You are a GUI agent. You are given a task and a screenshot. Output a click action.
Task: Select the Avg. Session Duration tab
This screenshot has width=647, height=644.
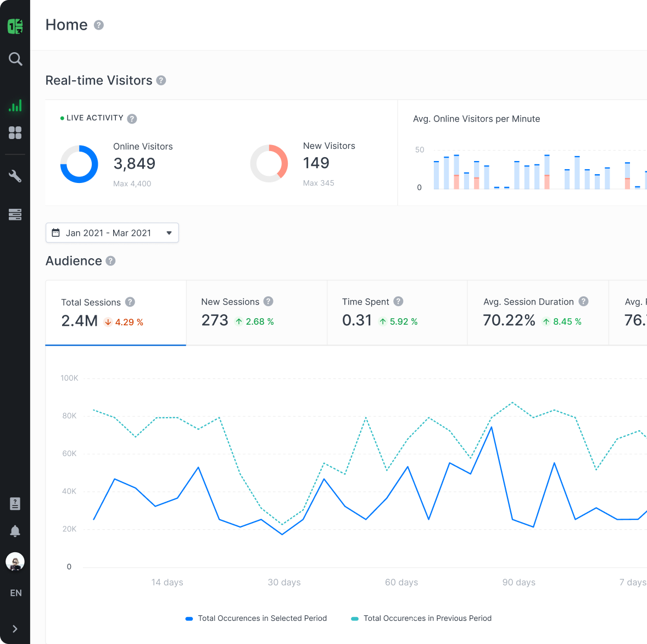pyautogui.click(x=538, y=313)
